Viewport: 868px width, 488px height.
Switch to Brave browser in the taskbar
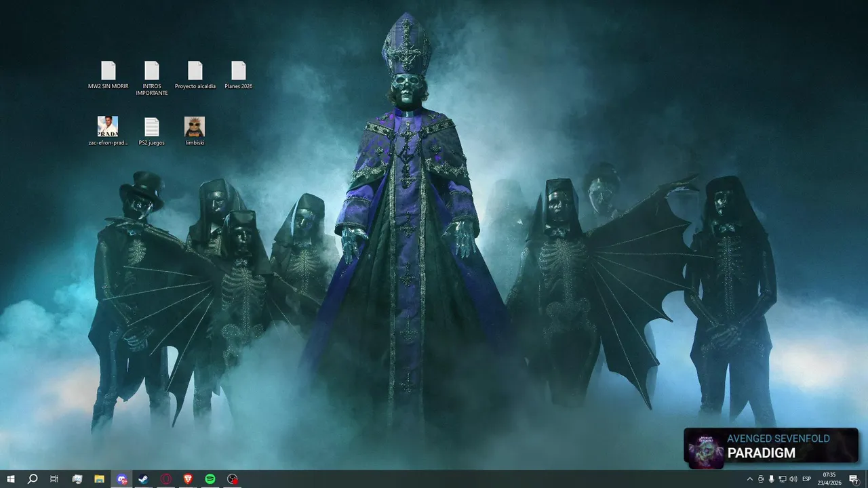tap(188, 479)
